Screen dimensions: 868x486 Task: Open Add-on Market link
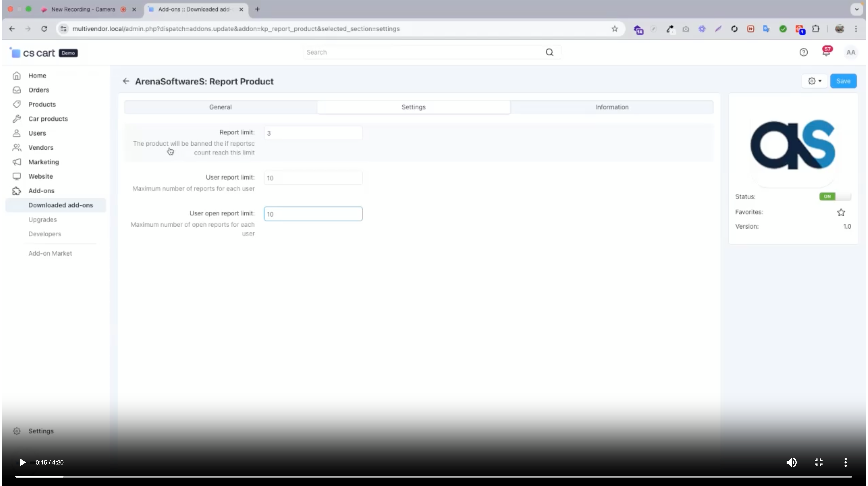pos(50,254)
